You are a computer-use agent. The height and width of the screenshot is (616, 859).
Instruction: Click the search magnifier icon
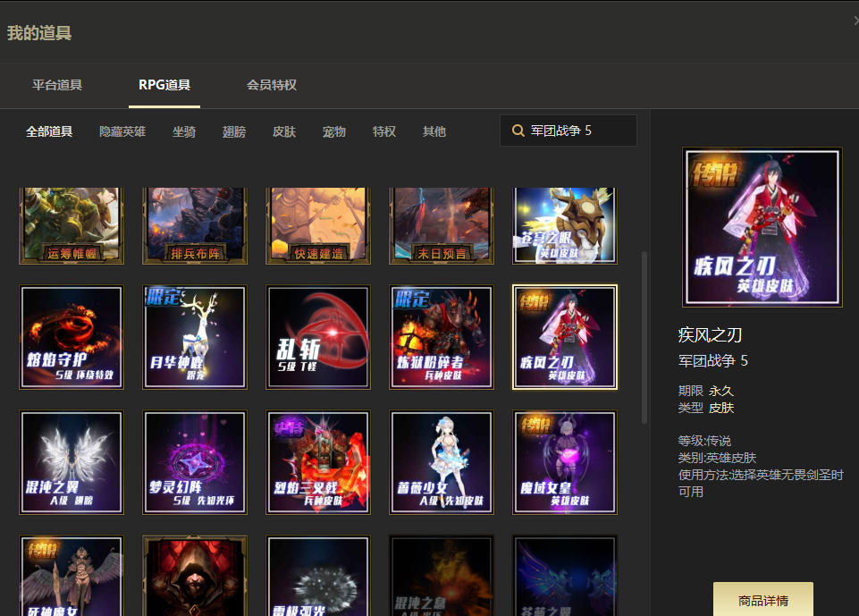pyautogui.click(x=518, y=131)
